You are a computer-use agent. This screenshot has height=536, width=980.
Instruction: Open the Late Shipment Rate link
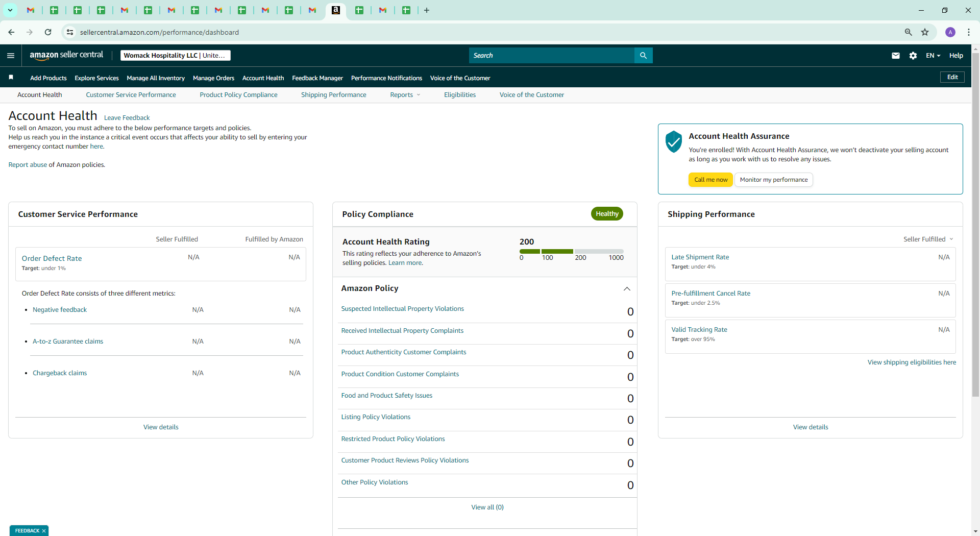tap(700, 257)
